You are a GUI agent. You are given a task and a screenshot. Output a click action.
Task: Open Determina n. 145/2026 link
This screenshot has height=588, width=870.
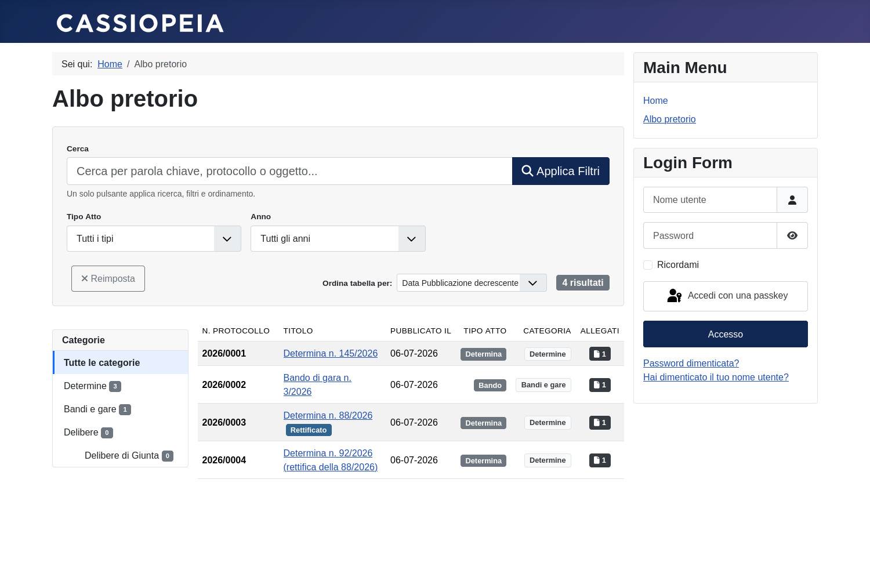pyautogui.click(x=330, y=353)
